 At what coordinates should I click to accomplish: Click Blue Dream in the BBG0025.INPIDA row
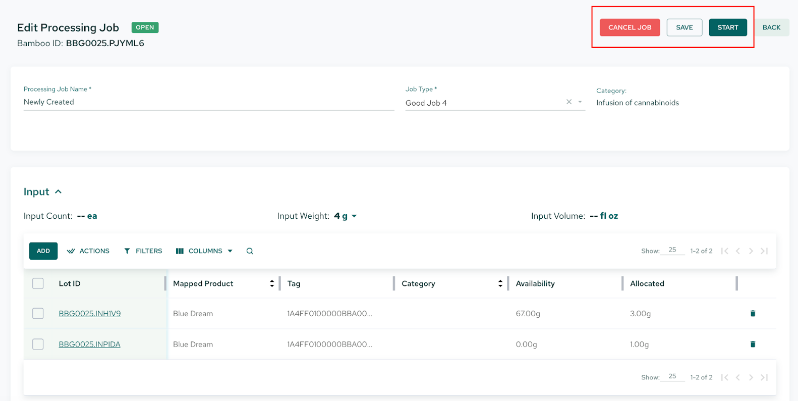pos(193,344)
